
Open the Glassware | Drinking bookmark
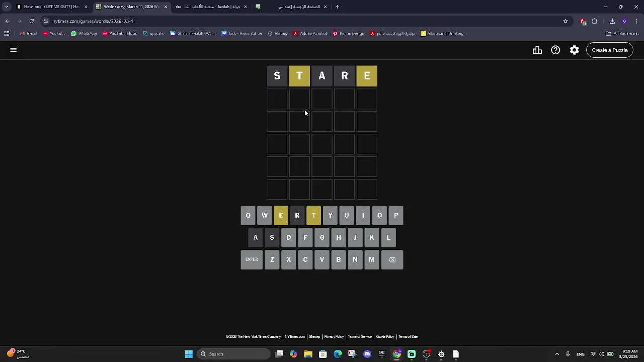(443, 34)
